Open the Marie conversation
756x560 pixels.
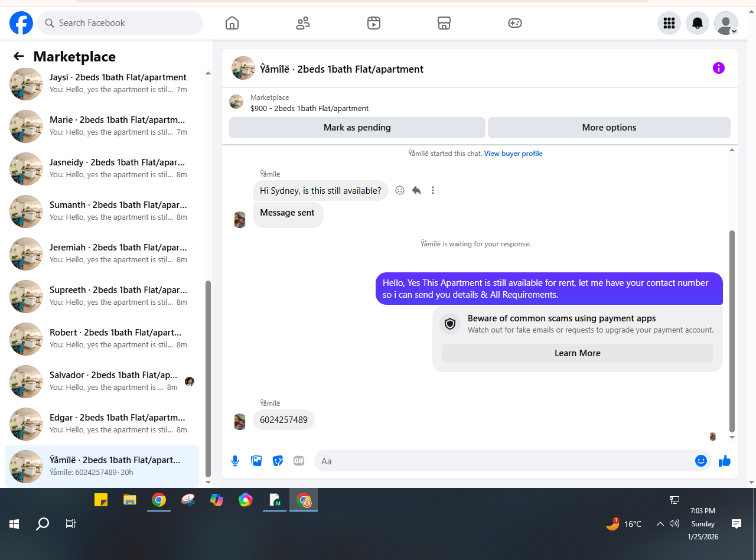102,126
